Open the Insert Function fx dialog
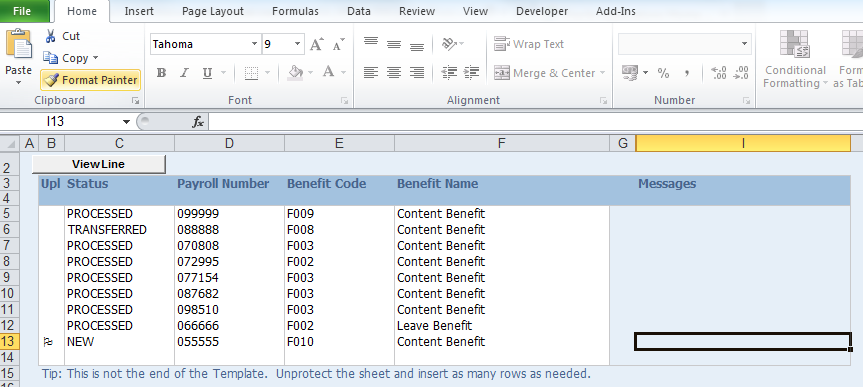 198,122
